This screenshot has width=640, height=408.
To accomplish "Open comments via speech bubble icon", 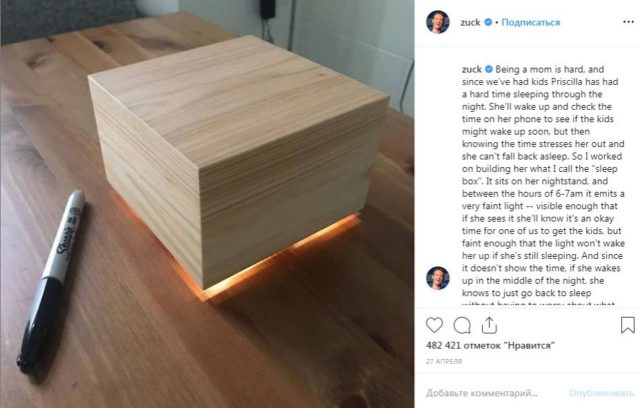I will 462,325.
